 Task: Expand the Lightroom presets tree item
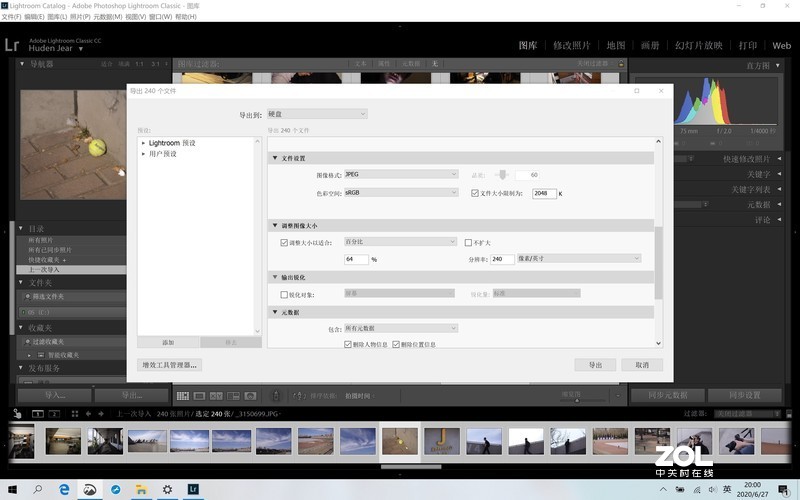point(144,143)
